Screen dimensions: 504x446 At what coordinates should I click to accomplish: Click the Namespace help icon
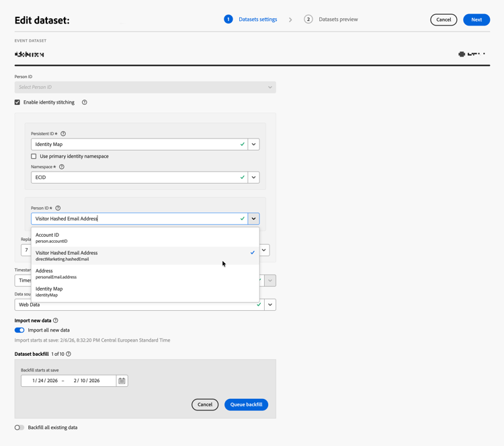(62, 167)
